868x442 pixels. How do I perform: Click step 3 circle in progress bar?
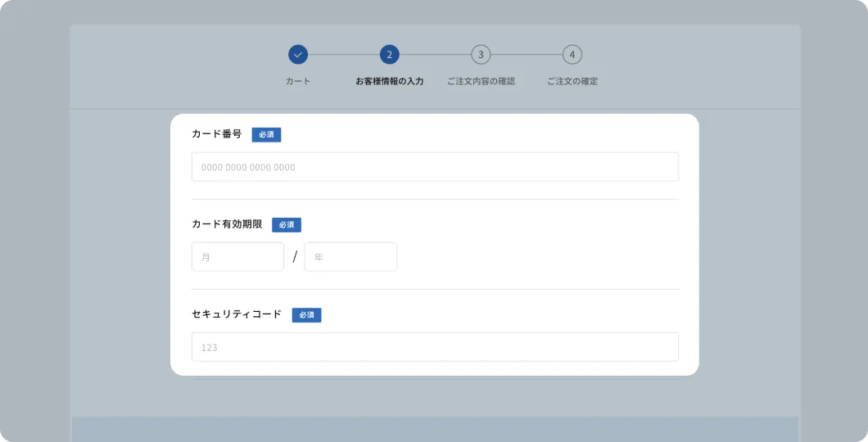481,55
